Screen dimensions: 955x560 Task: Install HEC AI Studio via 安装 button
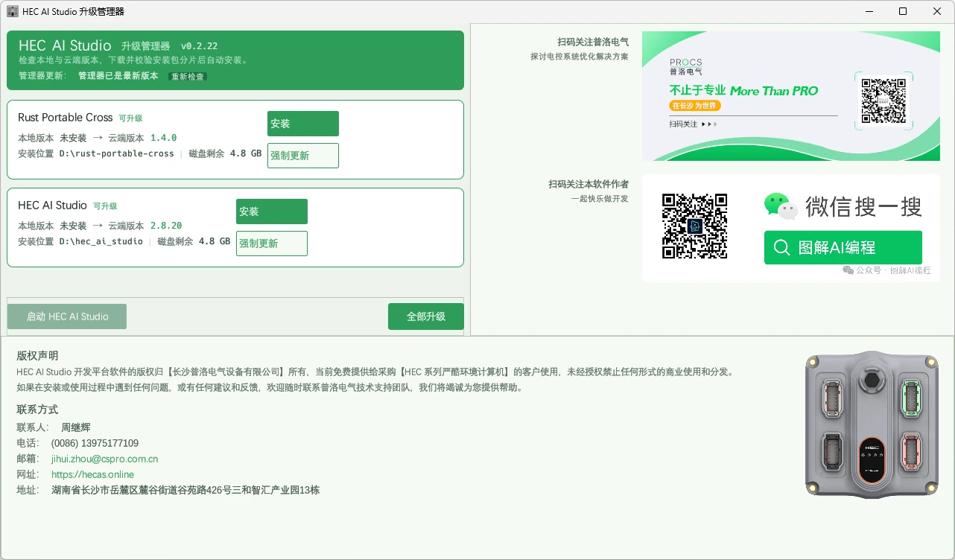click(x=272, y=211)
